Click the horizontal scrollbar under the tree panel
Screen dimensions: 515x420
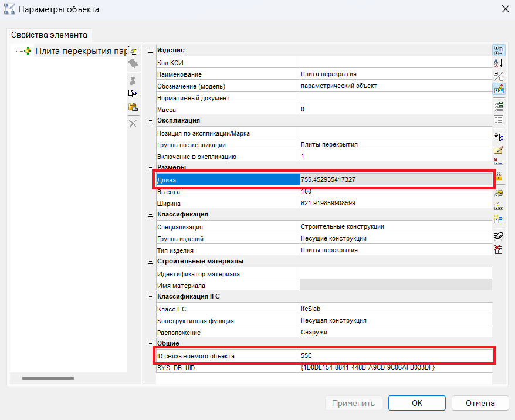tap(48, 378)
